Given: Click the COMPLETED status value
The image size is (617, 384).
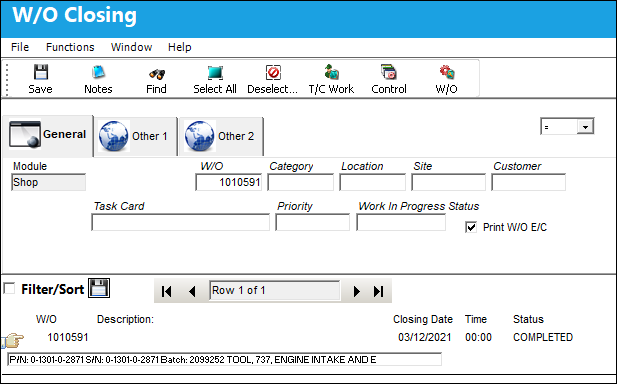Looking at the screenshot, I should click(543, 338).
